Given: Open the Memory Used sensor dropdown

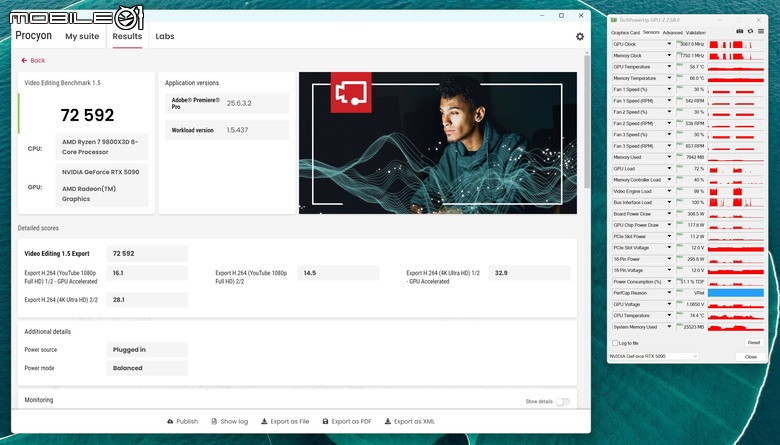Looking at the screenshot, I should click(x=669, y=157).
